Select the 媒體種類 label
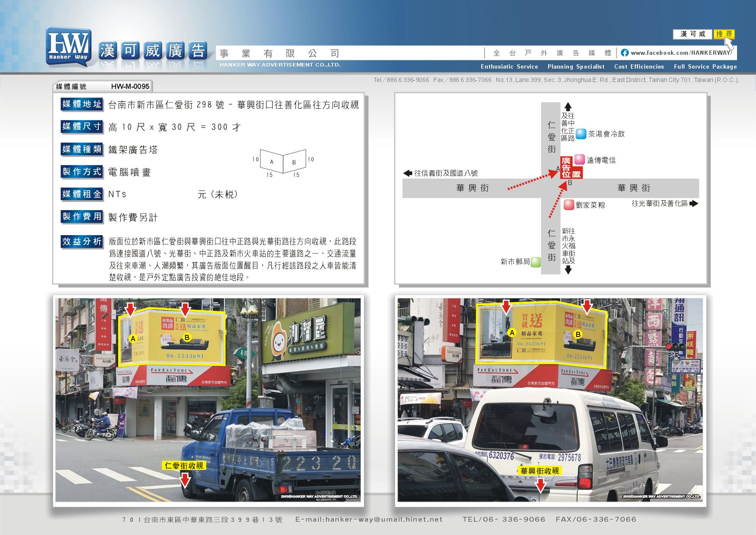Screen dimensions: 756x535 (82, 149)
